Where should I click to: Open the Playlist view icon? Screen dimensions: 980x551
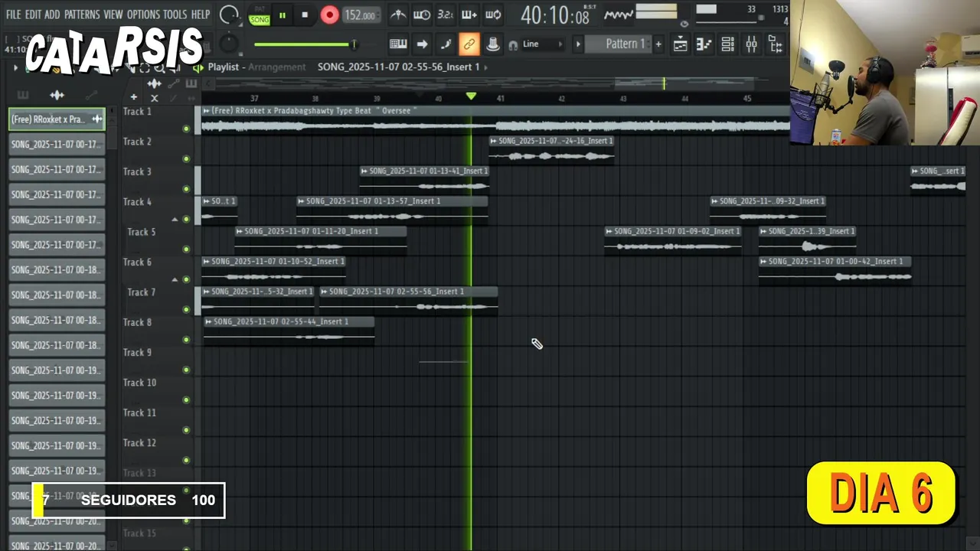pos(680,44)
